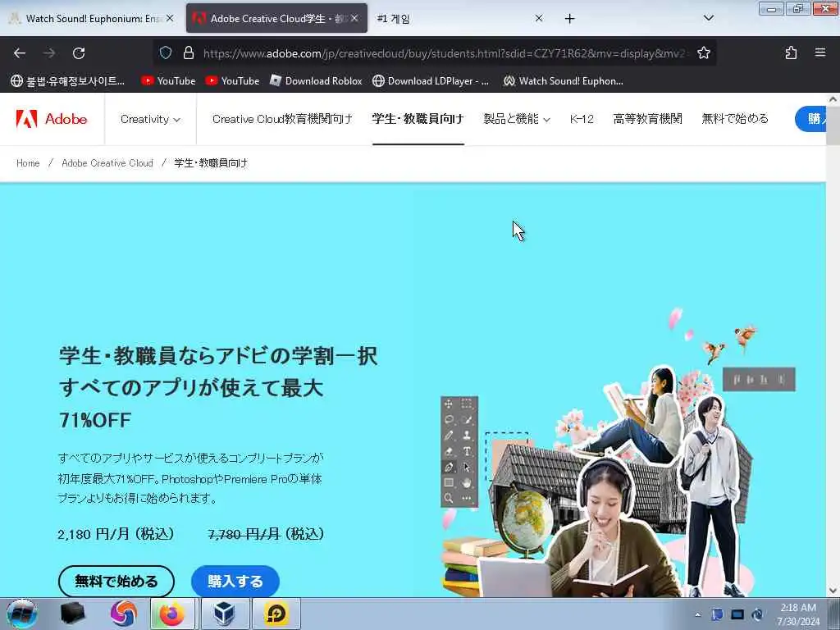Select 学生・教職員向け nav item
The width and height of the screenshot is (840, 630).
pos(418,119)
